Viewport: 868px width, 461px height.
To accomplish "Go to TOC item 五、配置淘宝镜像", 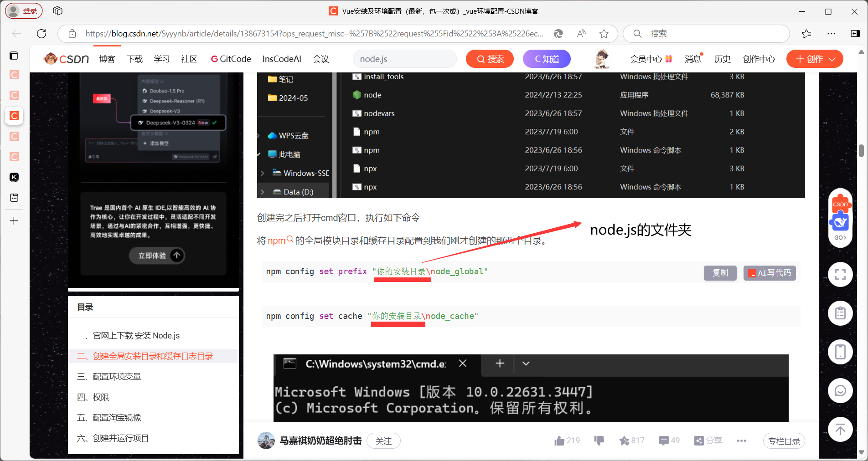I will (x=109, y=418).
